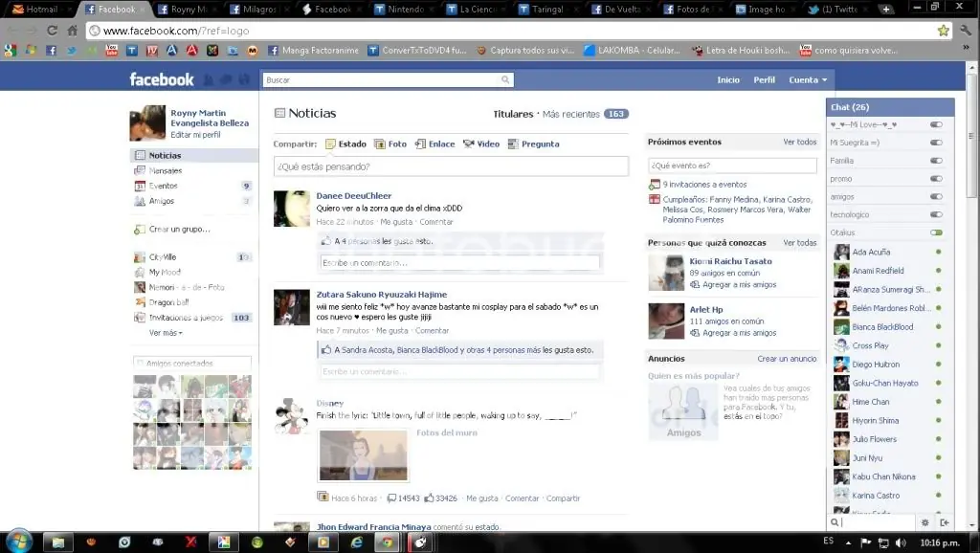Click Chrome icon in taskbar
Image resolution: width=980 pixels, height=553 pixels.
[x=387, y=542]
